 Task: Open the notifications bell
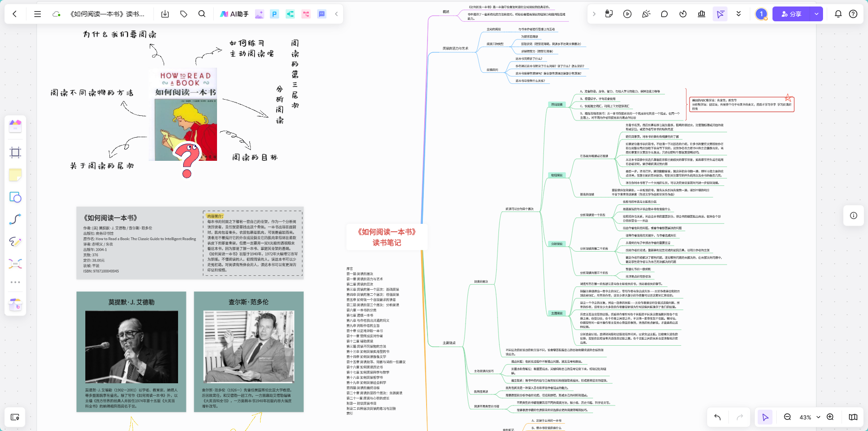tap(838, 14)
